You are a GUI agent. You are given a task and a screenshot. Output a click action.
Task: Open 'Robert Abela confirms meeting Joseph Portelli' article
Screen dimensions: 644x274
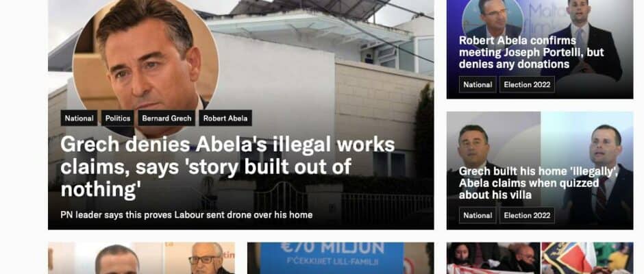tap(532, 53)
